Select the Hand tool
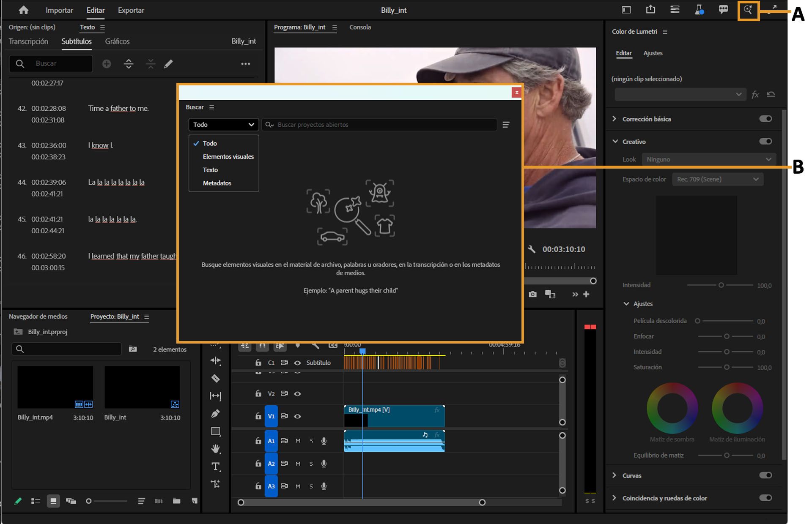The width and height of the screenshot is (812, 524). [x=215, y=449]
